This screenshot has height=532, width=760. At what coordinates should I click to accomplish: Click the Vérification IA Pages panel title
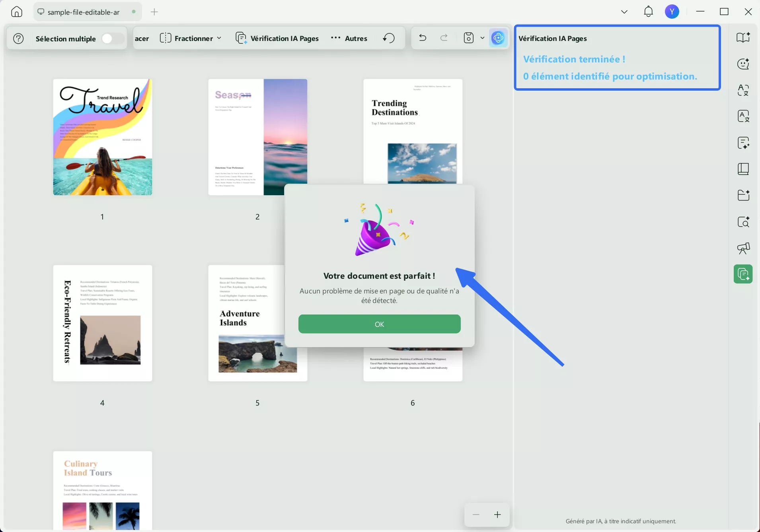pos(553,39)
